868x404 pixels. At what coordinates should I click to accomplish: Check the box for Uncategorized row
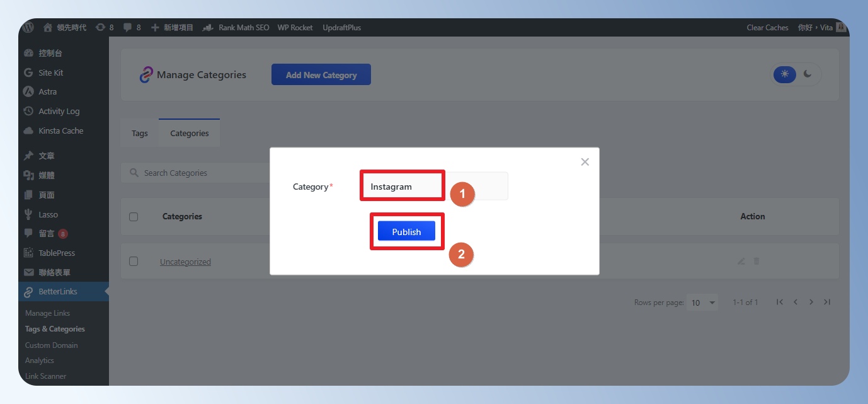134,261
